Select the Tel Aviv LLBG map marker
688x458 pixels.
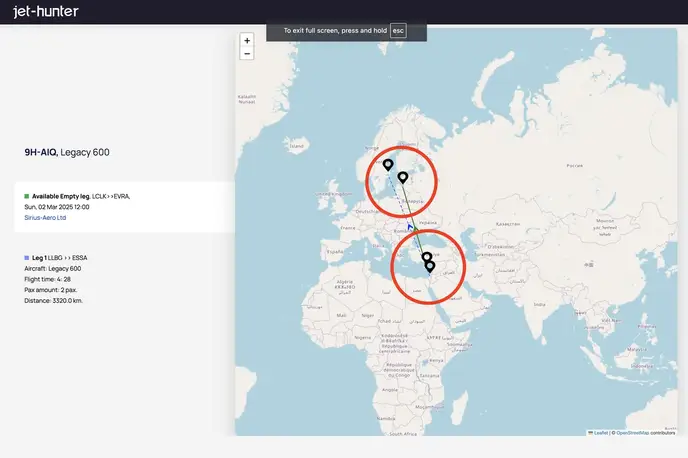pos(430,267)
